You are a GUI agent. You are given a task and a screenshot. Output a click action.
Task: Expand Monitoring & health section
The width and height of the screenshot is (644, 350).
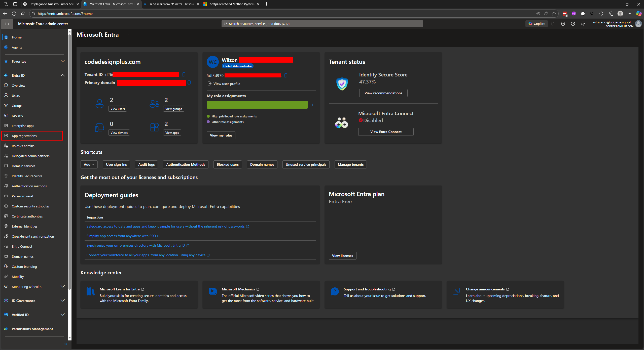click(x=63, y=287)
